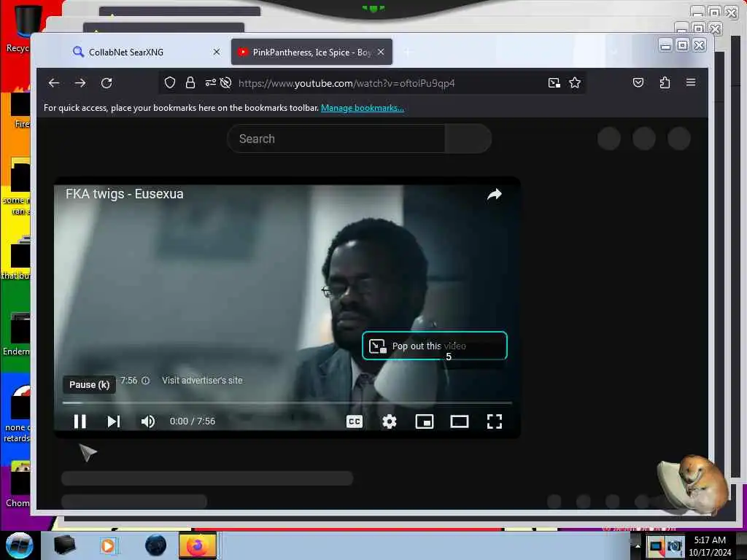Click the FKA twigs - Eusexua title
The height and width of the screenshot is (560, 747).
[124, 194]
